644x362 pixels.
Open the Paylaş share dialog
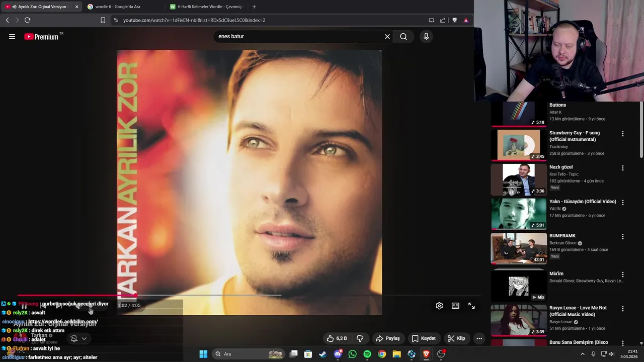pyautogui.click(x=388, y=338)
